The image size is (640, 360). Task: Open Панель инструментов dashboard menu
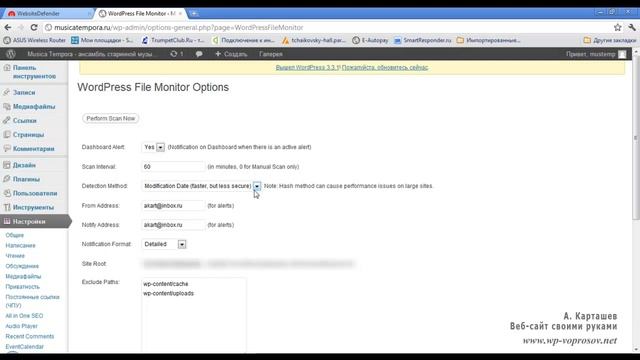(x=34, y=72)
